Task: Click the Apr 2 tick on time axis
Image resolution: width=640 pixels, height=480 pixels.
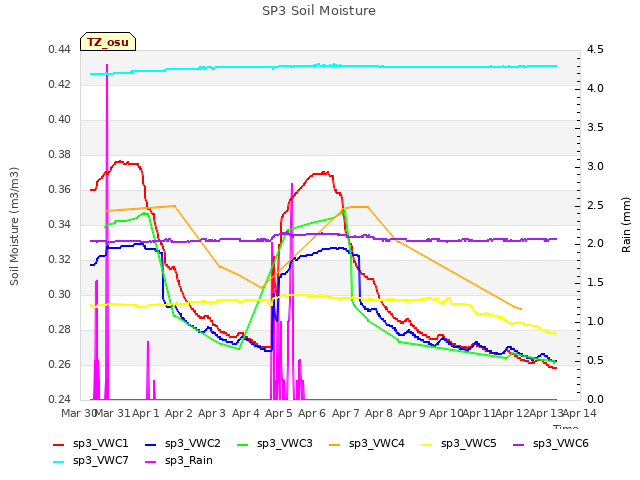Action: pos(179,413)
